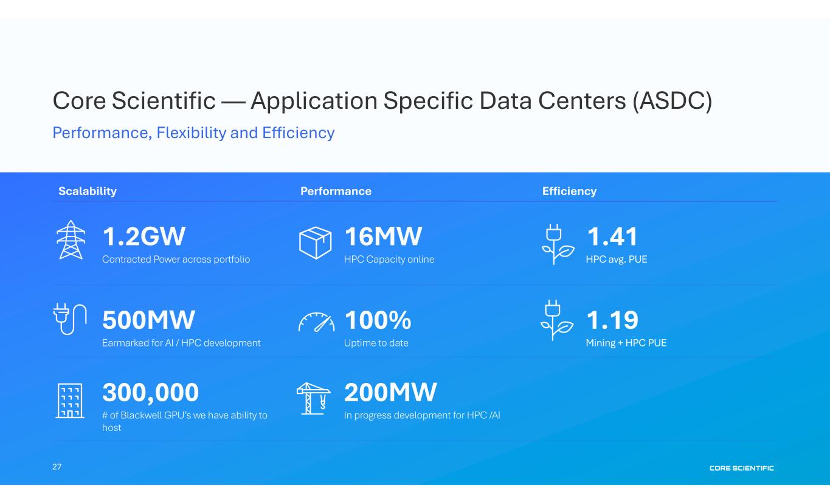Click the 1.2GW contracted power figure

(144, 236)
